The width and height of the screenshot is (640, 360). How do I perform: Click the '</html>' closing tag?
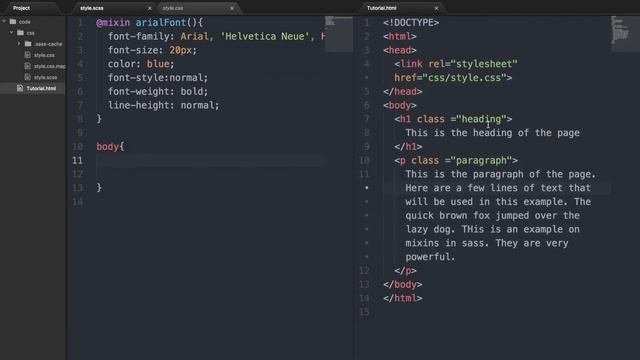coord(402,298)
